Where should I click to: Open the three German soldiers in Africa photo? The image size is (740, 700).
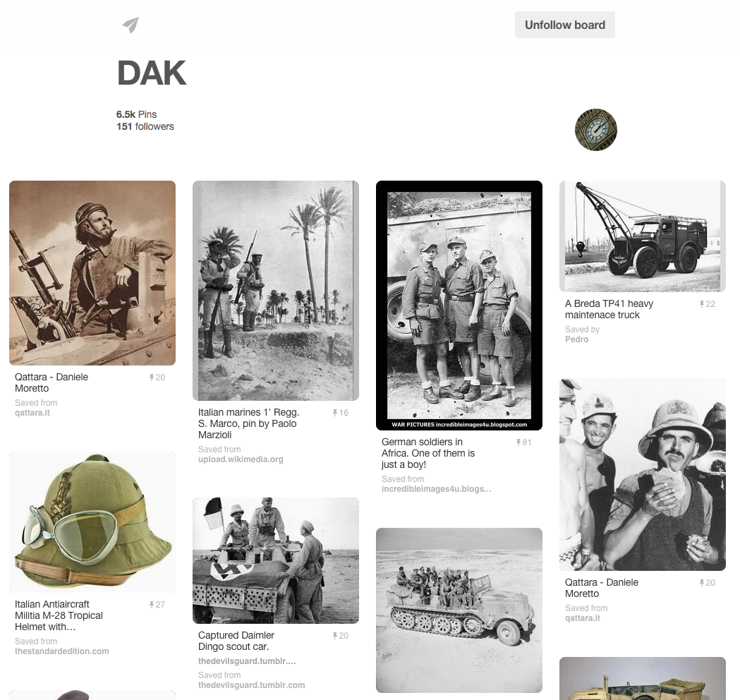pyautogui.click(x=459, y=306)
